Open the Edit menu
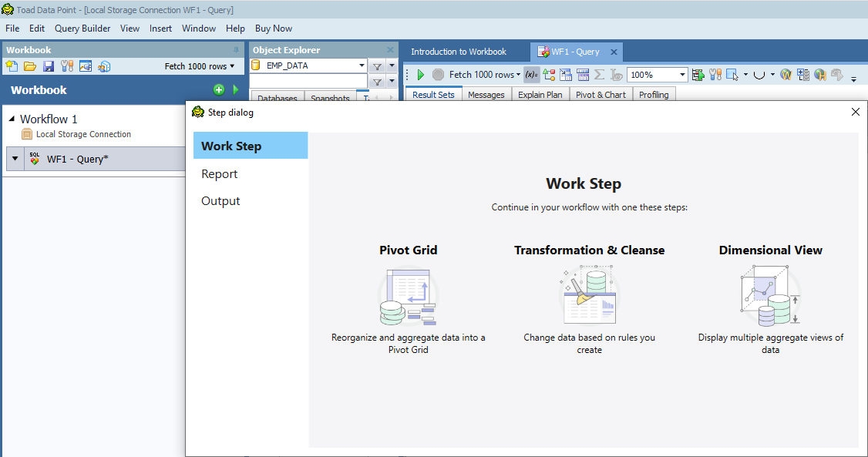Viewport: 868px width, 457px height. point(37,29)
